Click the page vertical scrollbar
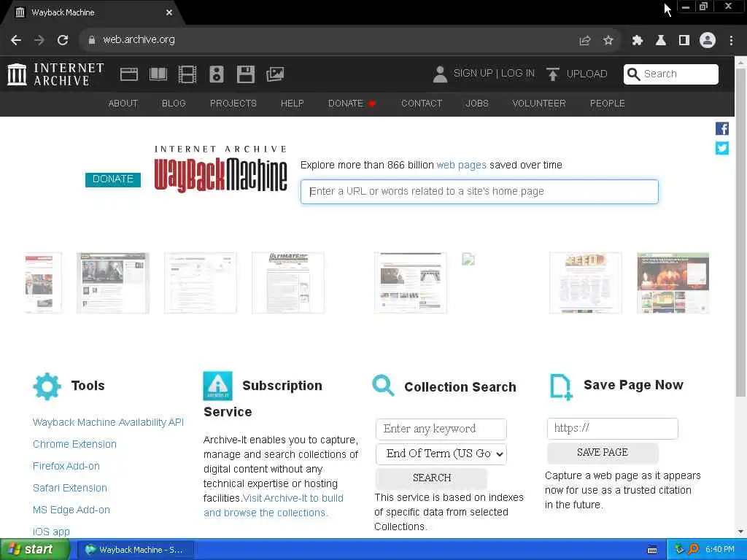Screen dimensions: 747x560 740,233
